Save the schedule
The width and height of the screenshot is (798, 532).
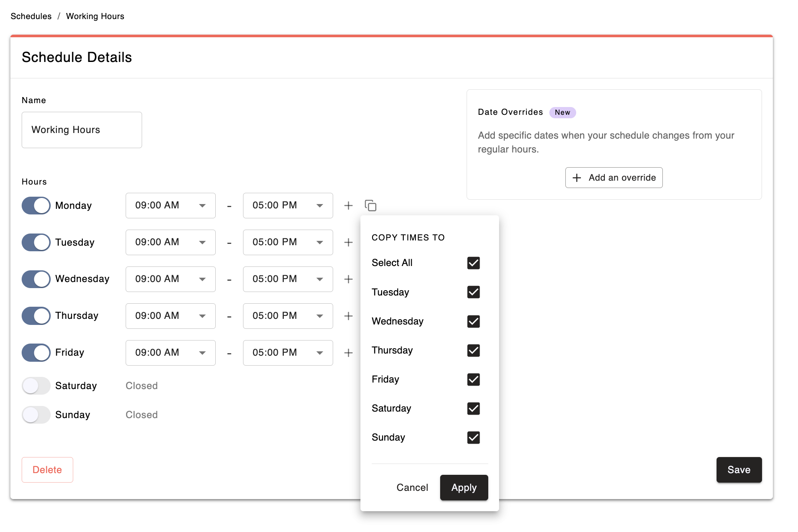739,470
